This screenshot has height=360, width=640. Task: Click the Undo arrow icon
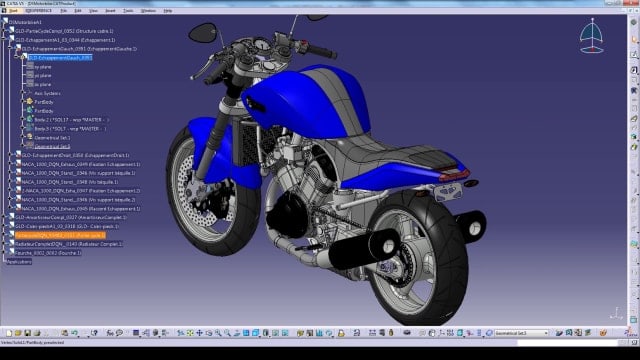(x=74, y=333)
